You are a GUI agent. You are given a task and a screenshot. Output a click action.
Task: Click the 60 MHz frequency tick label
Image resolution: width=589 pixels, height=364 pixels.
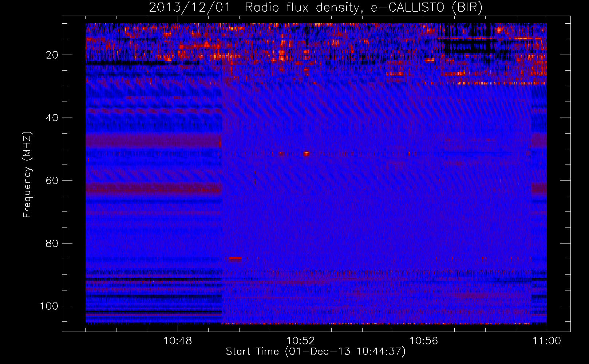[52, 181]
